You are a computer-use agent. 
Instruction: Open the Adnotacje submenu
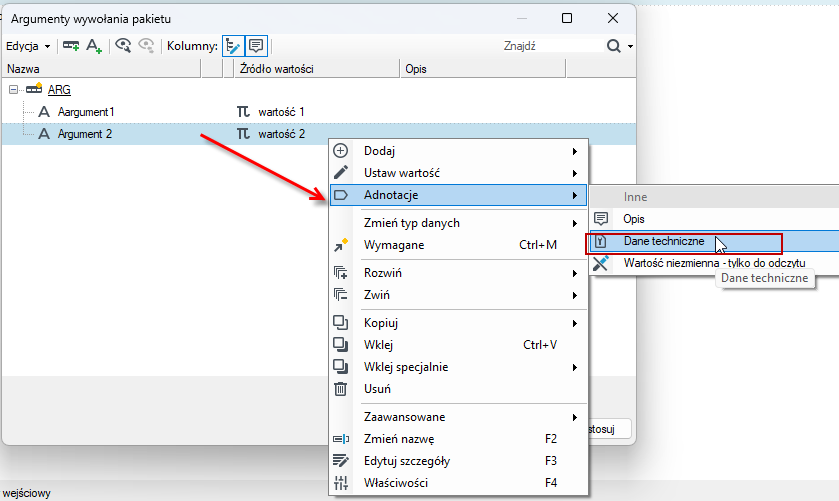click(458, 195)
